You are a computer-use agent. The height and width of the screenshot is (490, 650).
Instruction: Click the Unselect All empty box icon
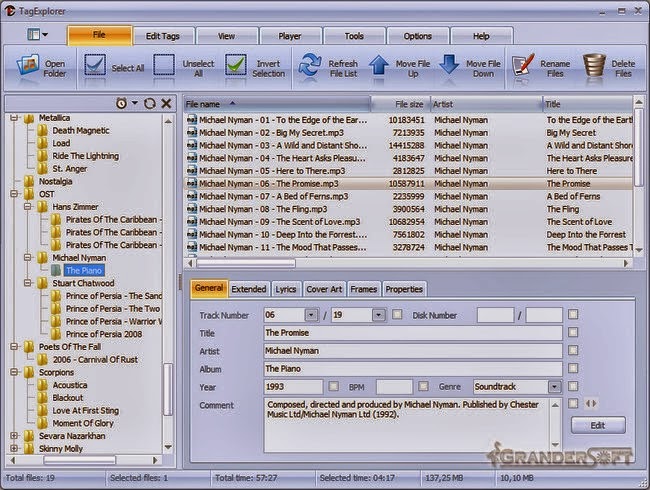click(x=164, y=65)
